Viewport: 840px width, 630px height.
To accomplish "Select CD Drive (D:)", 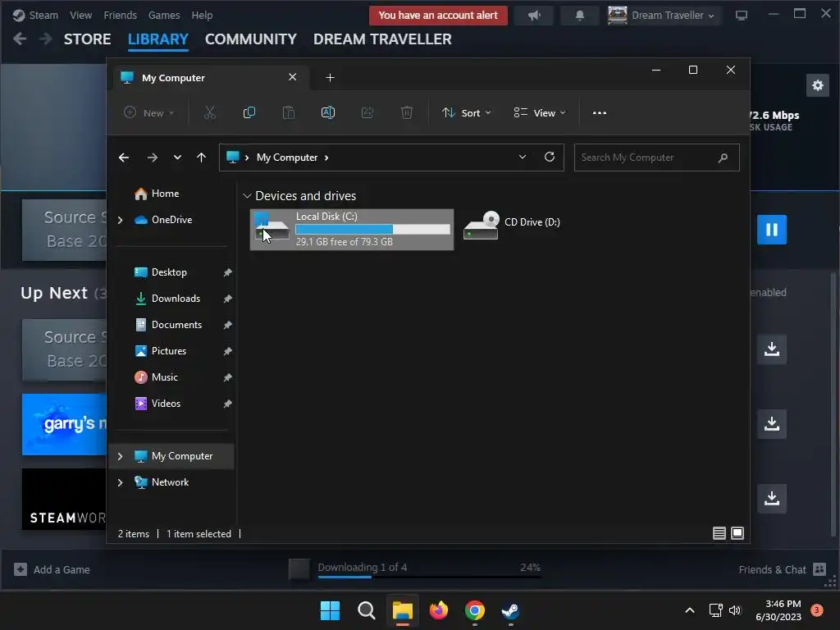I will (512, 225).
